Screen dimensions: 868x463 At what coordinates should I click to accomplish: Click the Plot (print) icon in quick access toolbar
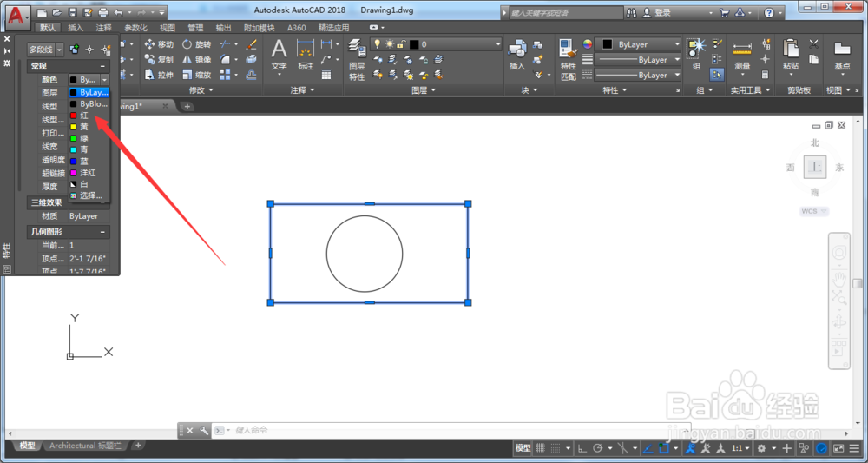point(103,12)
